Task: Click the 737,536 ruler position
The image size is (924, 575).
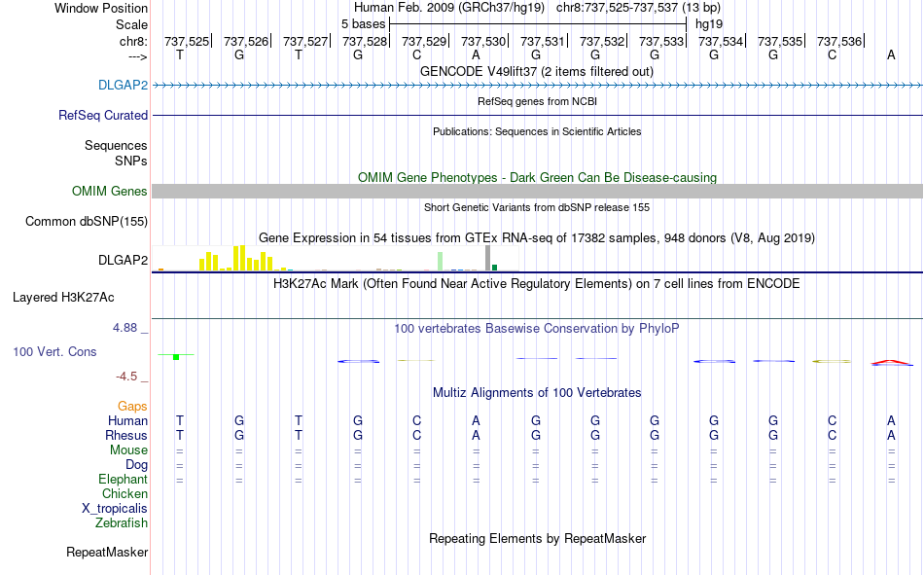Action: (x=839, y=41)
